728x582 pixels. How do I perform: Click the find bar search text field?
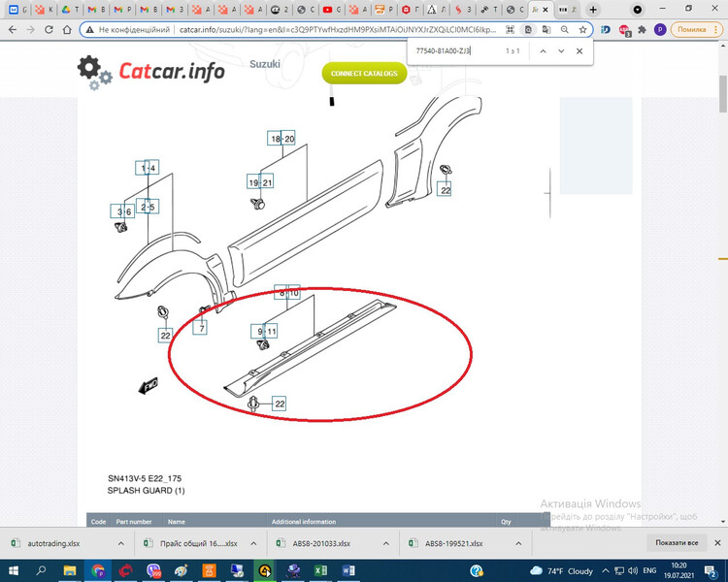[451, 50]
